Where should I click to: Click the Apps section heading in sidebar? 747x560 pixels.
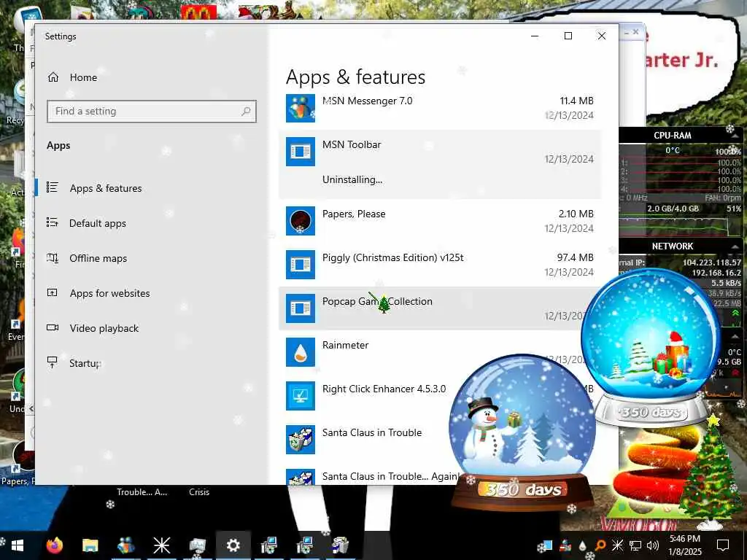[x=58, y=146]
